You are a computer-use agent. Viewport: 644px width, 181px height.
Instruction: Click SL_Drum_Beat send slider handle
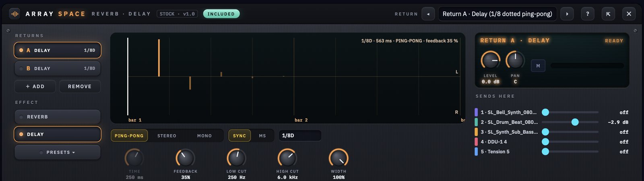pyautogui.click(x=575, y=122)
